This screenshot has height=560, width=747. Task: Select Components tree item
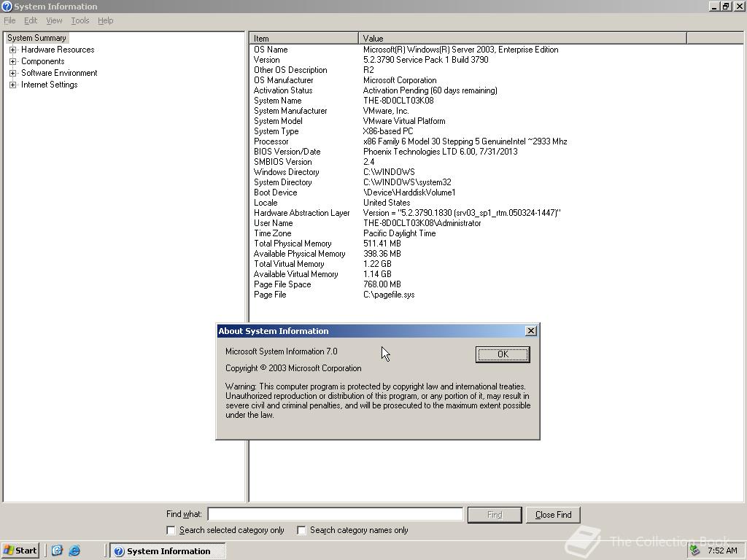tap(43, 61)
